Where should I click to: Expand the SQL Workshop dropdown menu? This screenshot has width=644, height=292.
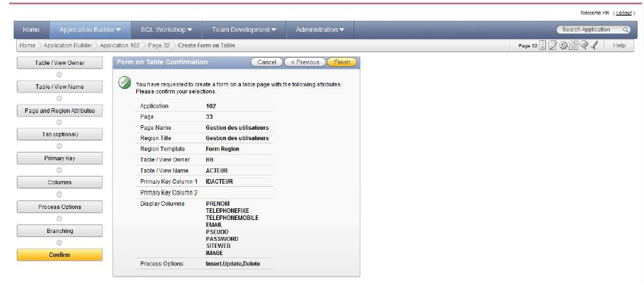[166, 30]
